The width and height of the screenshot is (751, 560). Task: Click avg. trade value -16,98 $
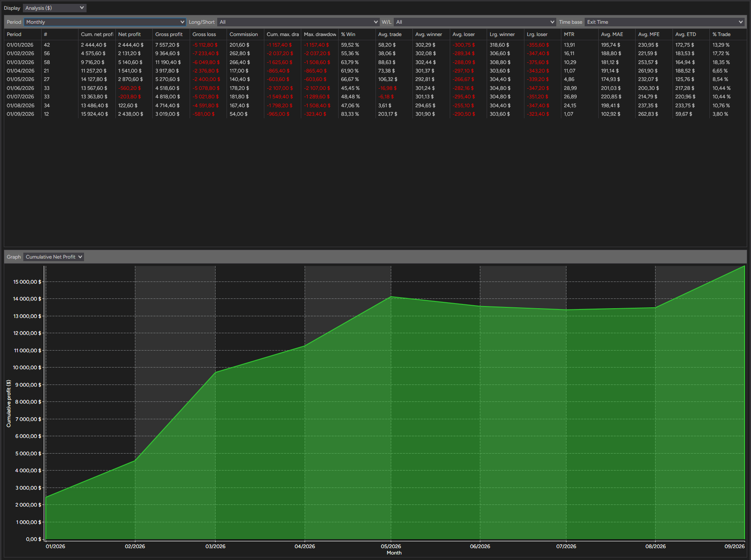point(387,88)
